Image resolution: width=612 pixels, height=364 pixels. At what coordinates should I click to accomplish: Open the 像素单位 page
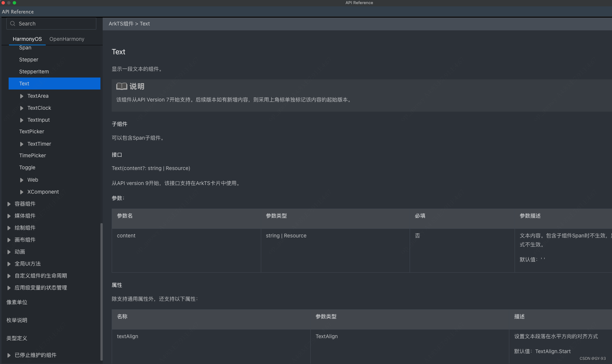point(17,302)
